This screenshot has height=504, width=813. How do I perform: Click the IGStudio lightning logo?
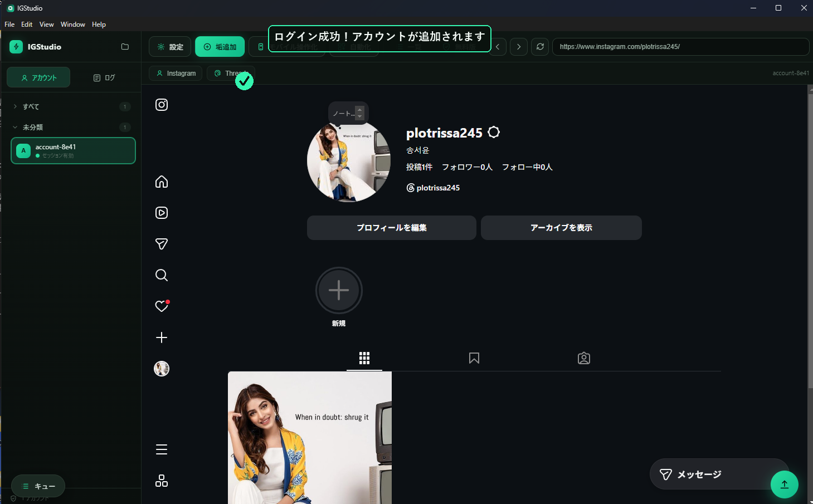tap(16, 47)
